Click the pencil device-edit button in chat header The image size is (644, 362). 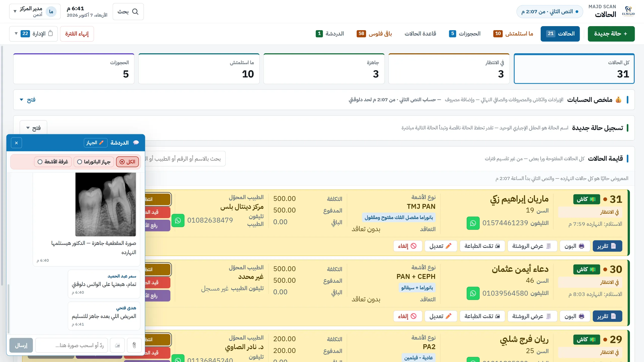(96, 143)
